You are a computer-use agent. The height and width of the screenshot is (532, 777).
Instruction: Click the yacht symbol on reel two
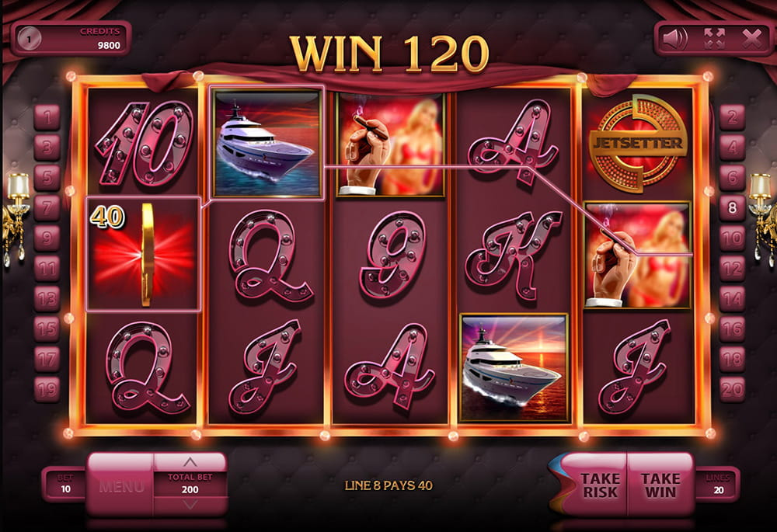tap(267, 143)
